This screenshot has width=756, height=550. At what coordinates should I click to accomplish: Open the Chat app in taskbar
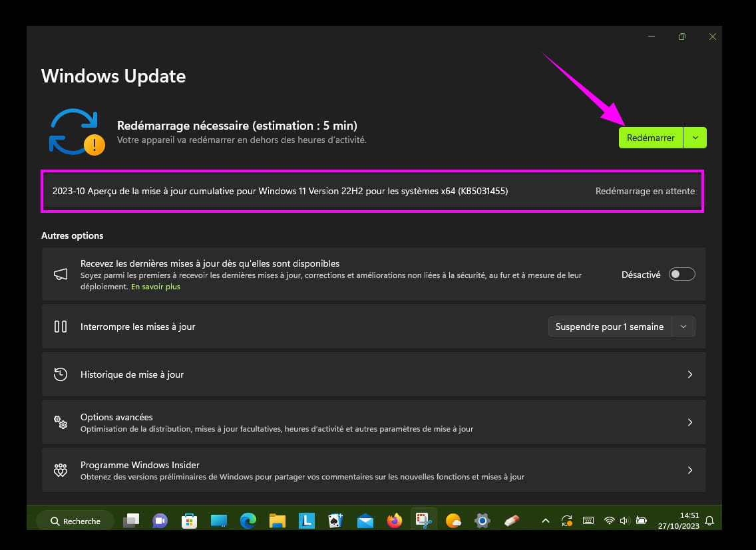[x=160, y=521]
